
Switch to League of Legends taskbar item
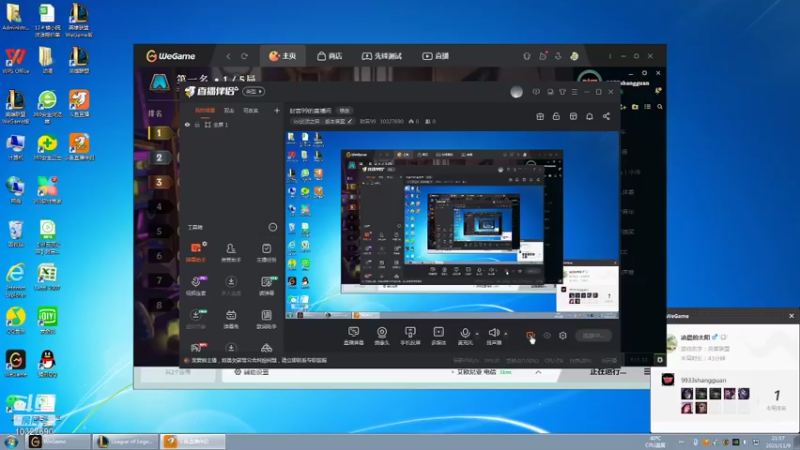coord(126,441)
